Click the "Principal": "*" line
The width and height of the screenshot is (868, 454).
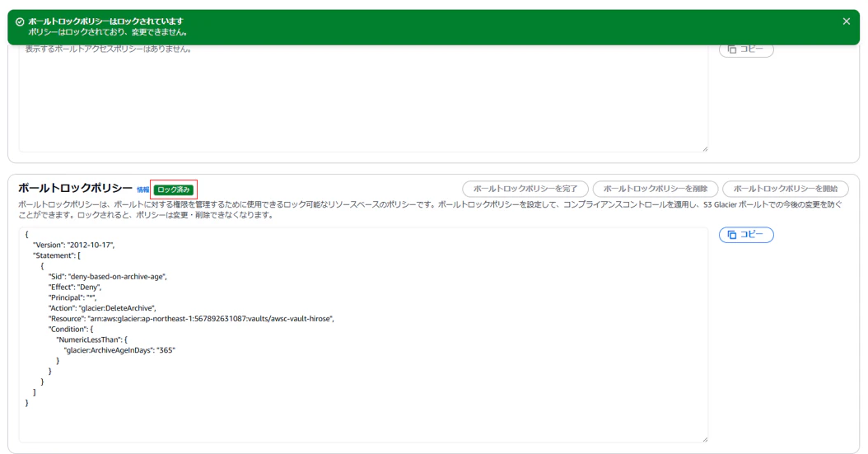(x=72, y=297)
